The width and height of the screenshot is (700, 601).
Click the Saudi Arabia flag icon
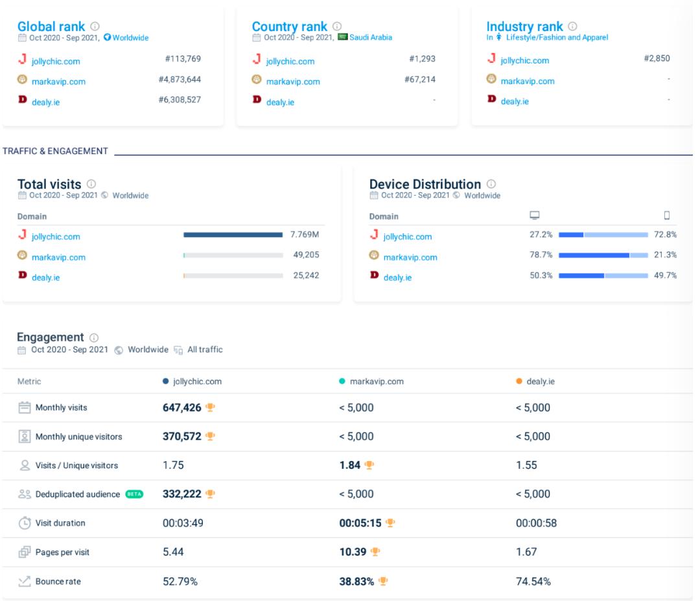(342, 37)
